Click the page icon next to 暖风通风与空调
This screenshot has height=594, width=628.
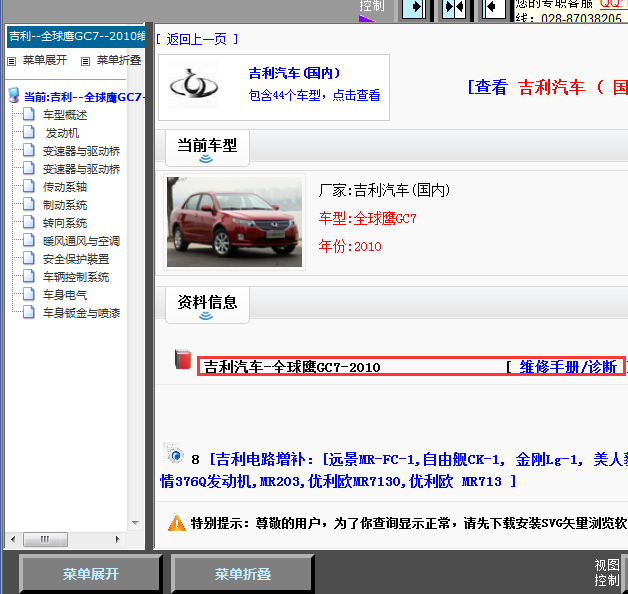coord(28,240)
